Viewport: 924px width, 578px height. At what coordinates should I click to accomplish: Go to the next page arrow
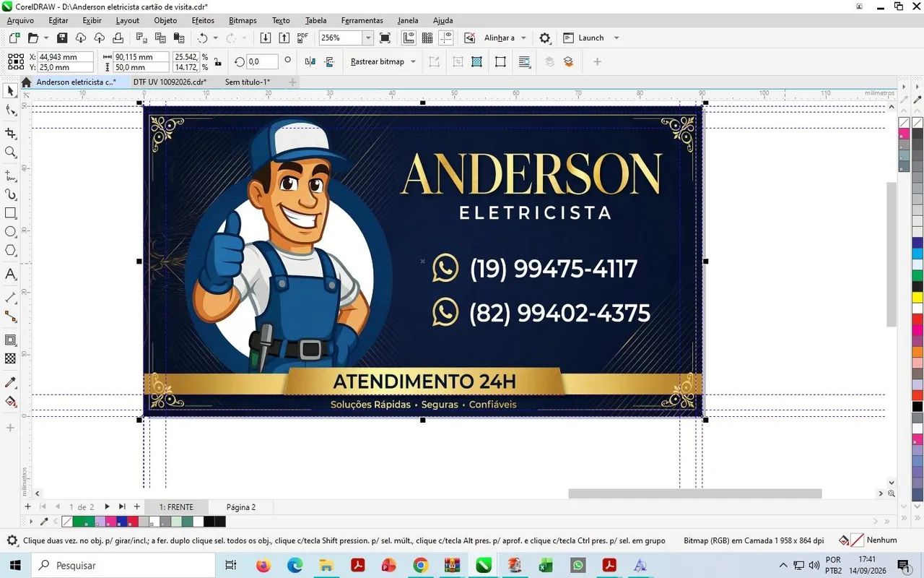tap(107, 507)
